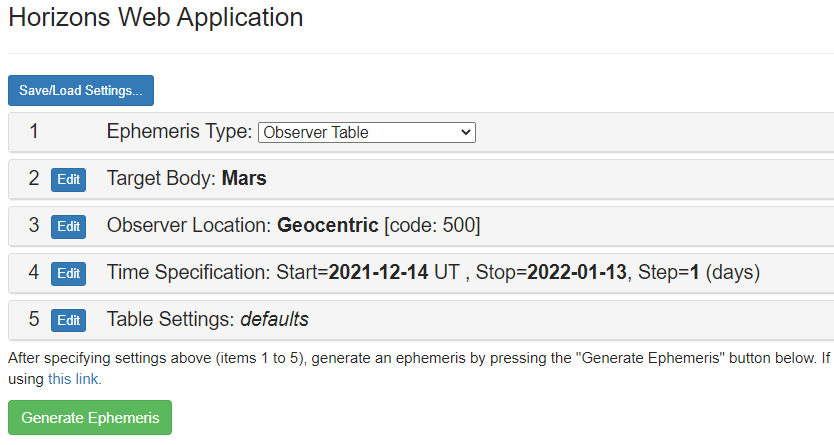Viewport: 834px width, 445px height.
Task: Click the dropdown arrow beside Observer Table
Action: coord(465,132)
